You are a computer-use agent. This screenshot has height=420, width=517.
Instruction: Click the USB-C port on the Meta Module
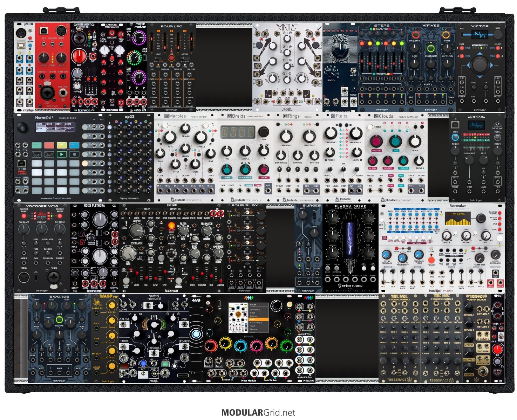pos(219,303)
